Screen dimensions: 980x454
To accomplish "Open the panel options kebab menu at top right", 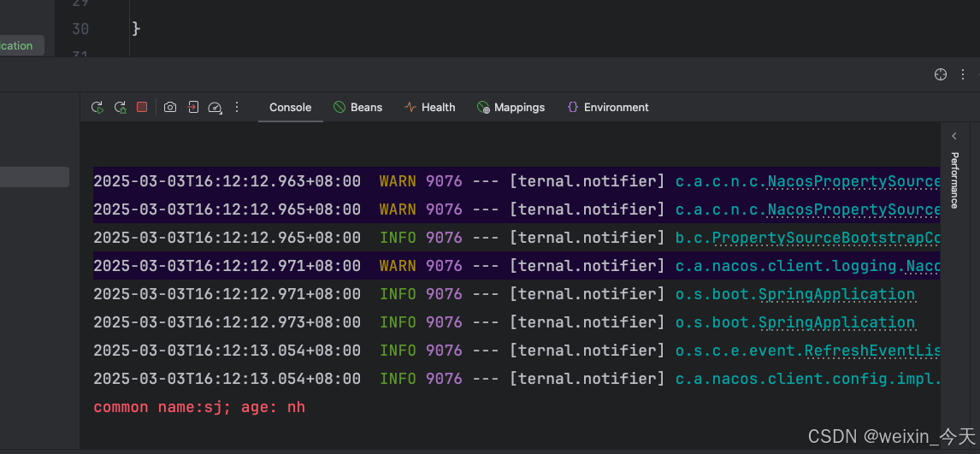I will (963, 74).
